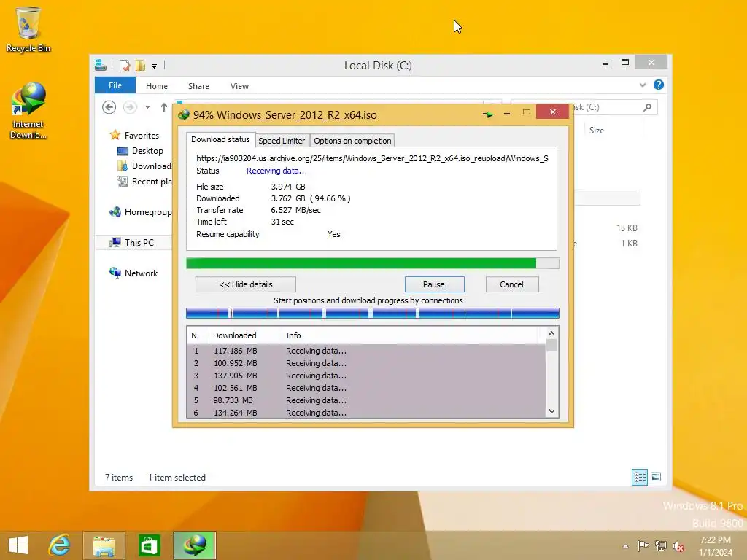
Task: Switch to the Download status tab
Action: coord(220,139)
